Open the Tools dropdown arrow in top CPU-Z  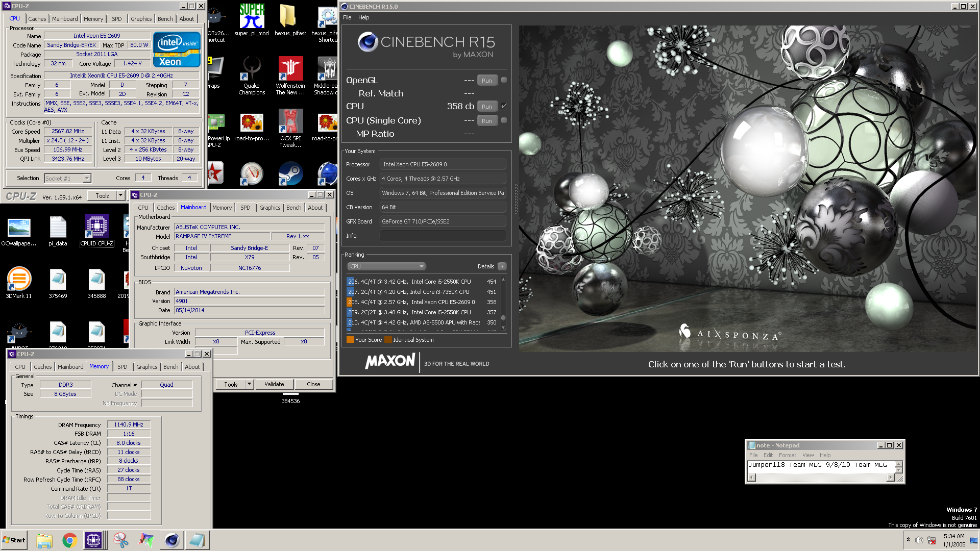coord(121,195)
